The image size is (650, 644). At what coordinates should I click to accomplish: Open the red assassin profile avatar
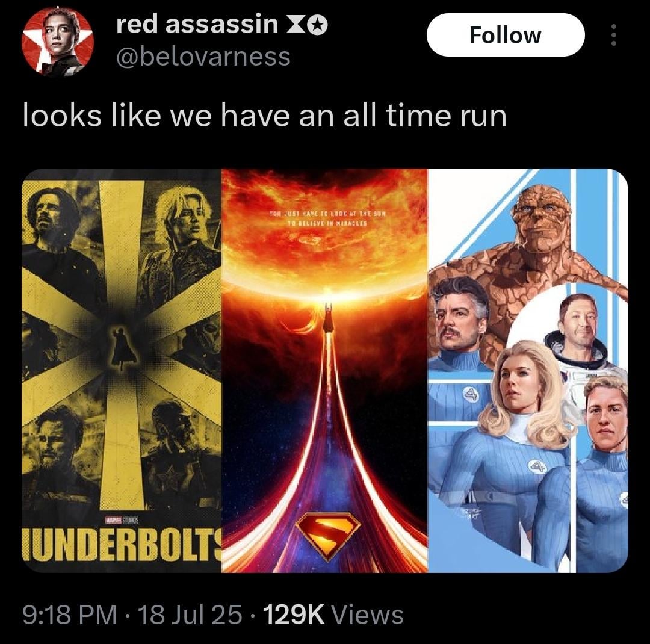pyautogui.click(x=58, y=41)
